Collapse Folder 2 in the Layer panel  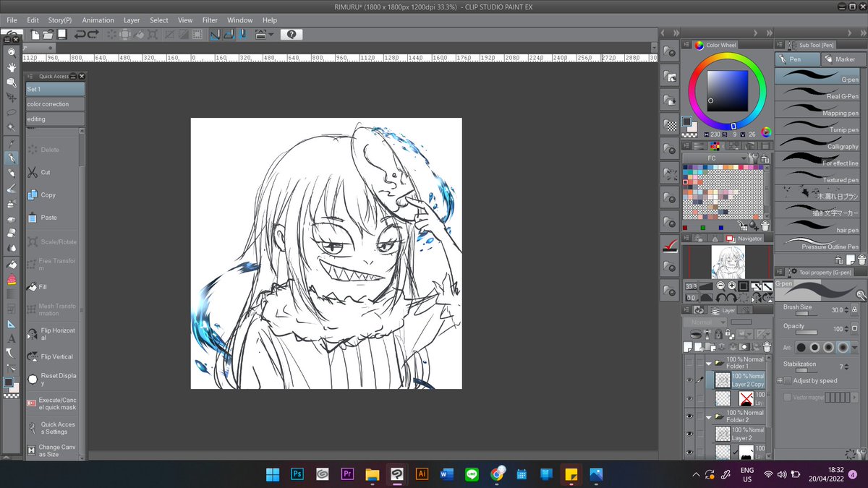[x=709, y=417]
